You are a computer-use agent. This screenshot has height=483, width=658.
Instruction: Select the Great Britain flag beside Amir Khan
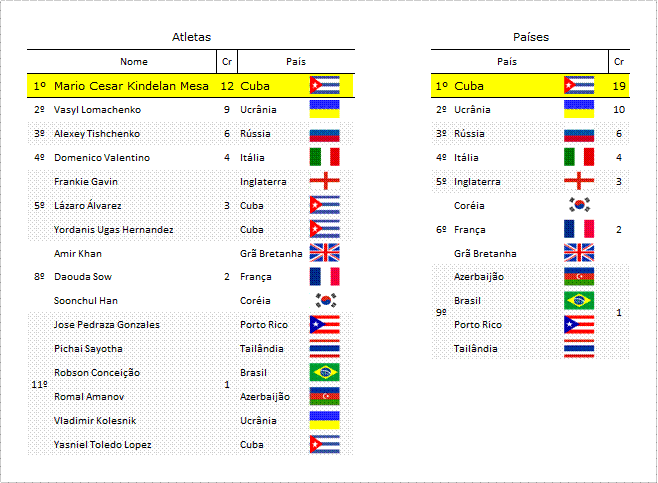point(324,253)
